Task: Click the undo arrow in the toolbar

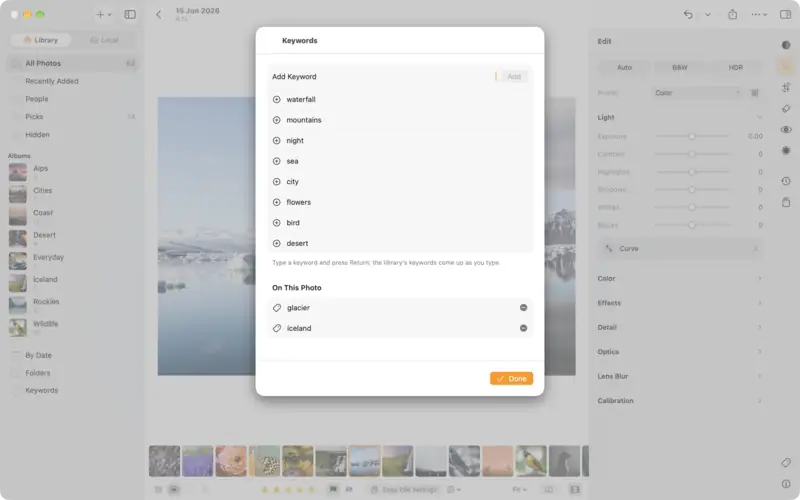Action: 688,14
